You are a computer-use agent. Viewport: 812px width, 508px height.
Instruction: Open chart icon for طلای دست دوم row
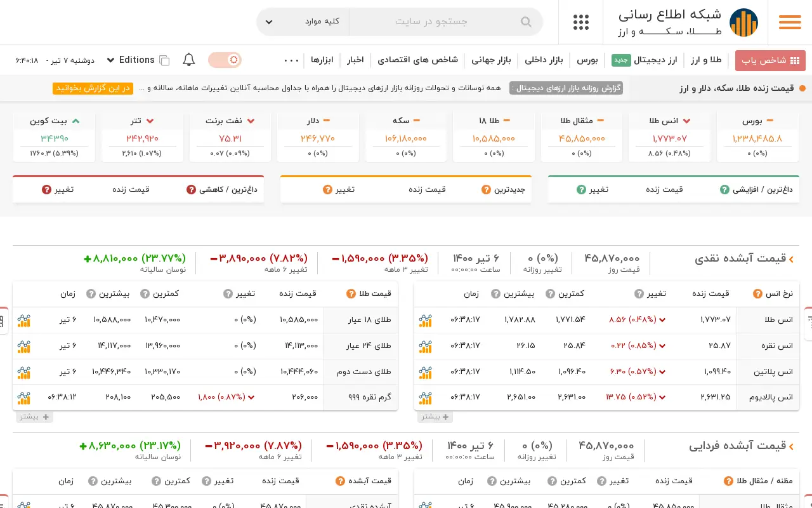(x=23, y=371)
